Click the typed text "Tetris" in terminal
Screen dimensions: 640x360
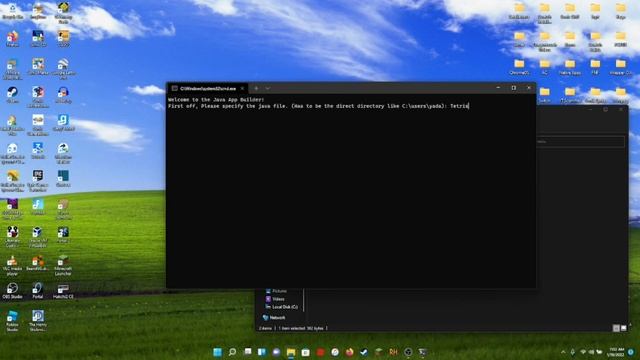click(459, 106)
